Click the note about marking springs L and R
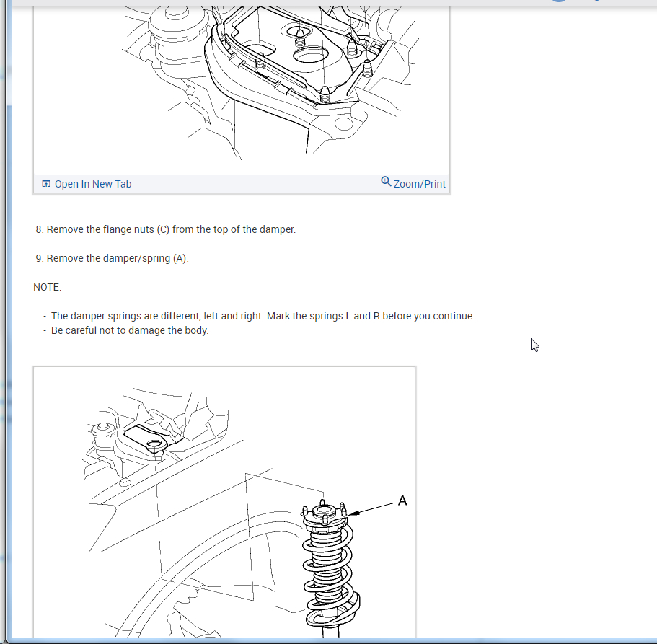The width and height of the screenshot is (657, 644). click(263, 316)
